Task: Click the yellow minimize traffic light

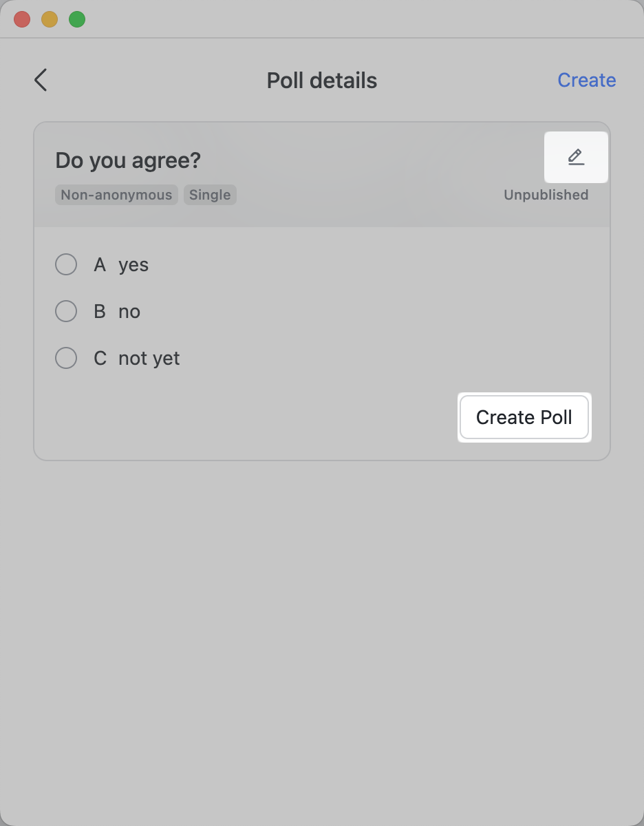Action: (x=50, y=19)
